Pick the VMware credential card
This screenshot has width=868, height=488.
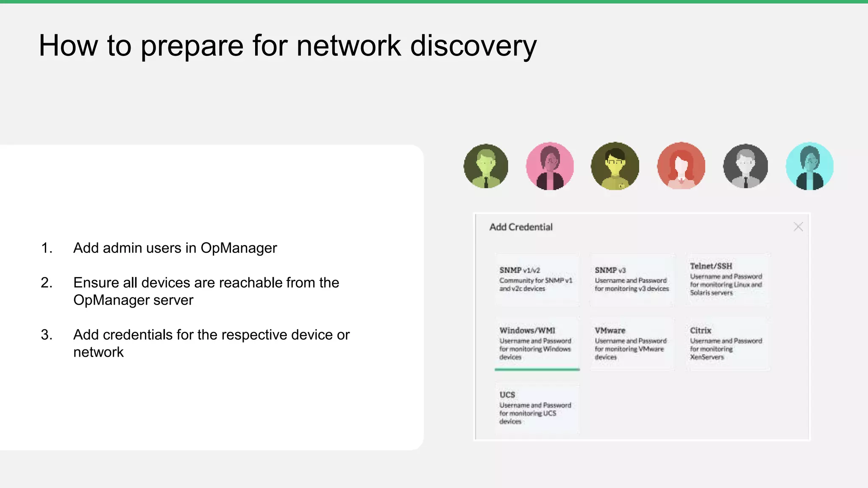(632, 344)
